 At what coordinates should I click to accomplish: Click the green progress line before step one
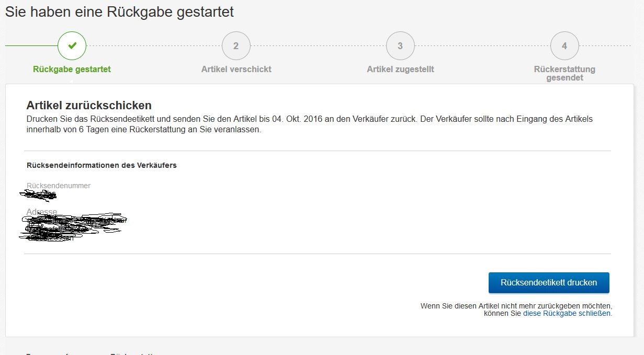click(x=31, y=46)
